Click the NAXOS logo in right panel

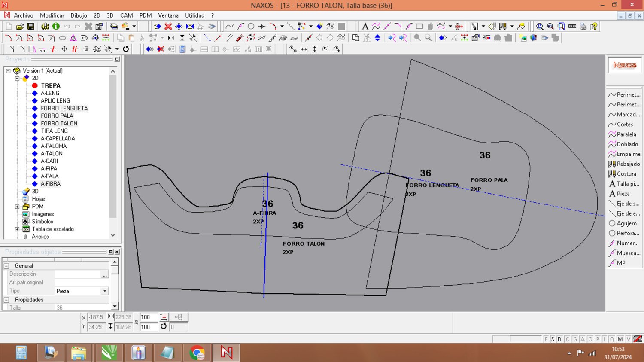click(x=625, y=65)
